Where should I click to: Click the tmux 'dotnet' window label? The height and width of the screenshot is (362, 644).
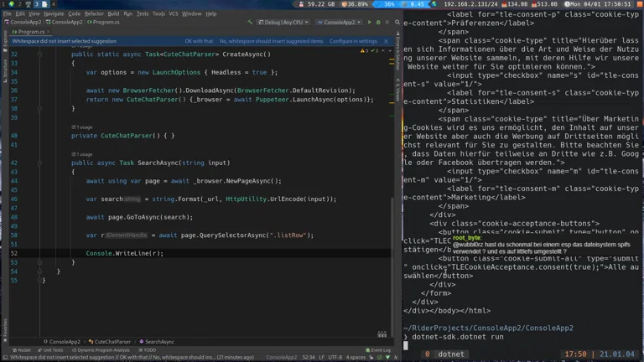[x=451, y=354]
